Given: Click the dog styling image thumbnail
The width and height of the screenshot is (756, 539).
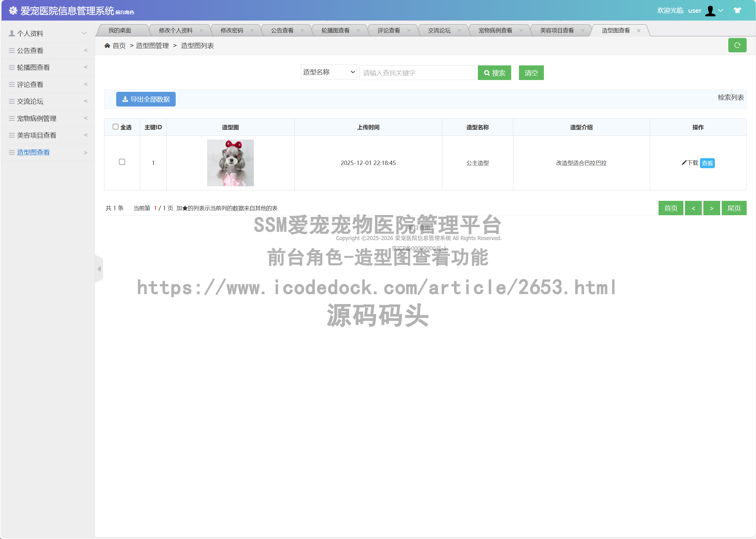Looking at the screenshot, I should 230,163.
